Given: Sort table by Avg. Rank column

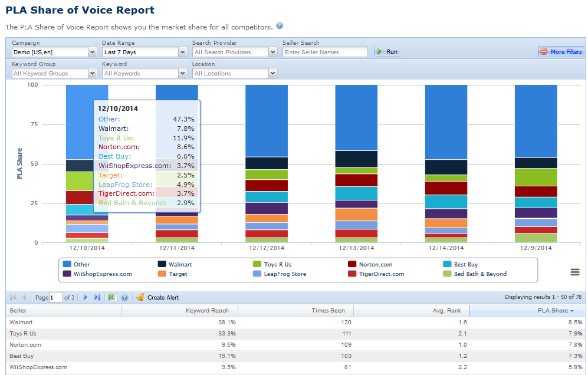Looking at the screenshot, I should (412, 311).
